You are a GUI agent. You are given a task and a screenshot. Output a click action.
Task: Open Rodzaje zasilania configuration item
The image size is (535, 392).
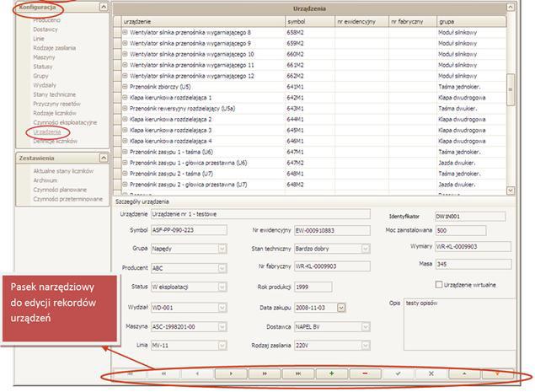(55, 48)
